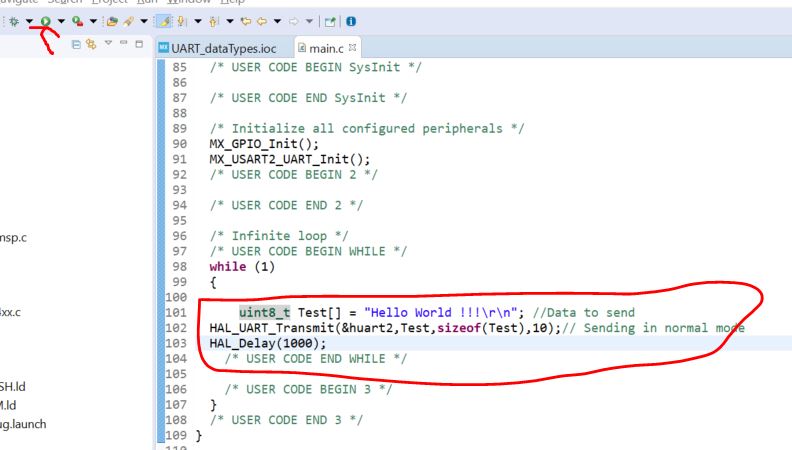Click the External Tools run icon
The height and width of the screenshot is (450, 792).
78,21
